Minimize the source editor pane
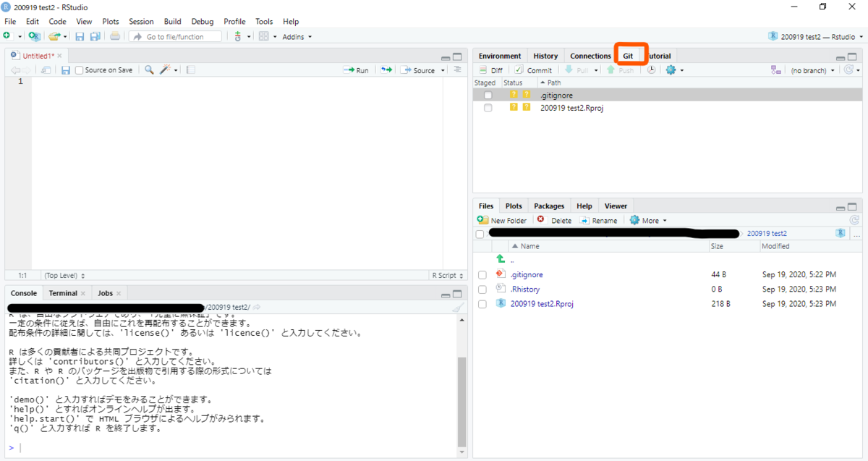This screenshot has height=461, width=868. [446, 57]
